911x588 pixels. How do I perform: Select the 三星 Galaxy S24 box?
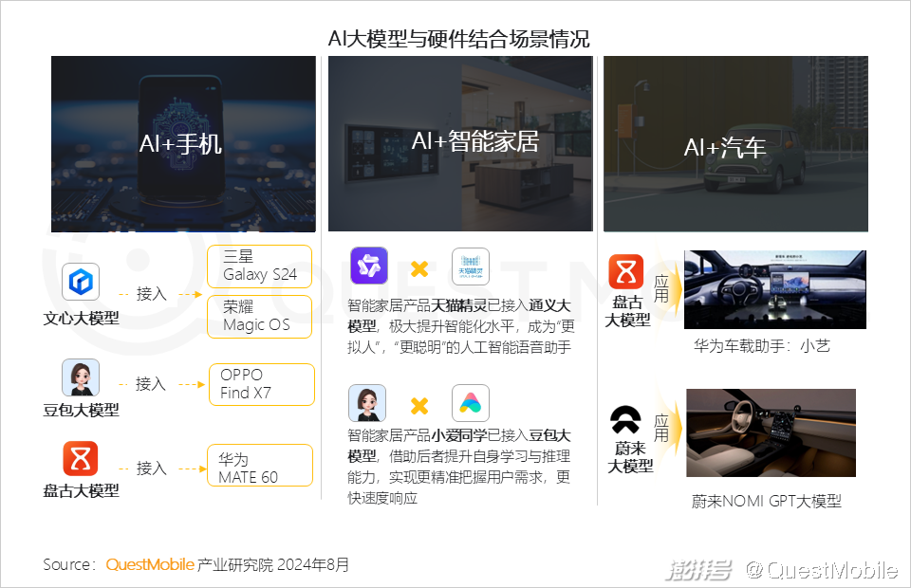259,266
